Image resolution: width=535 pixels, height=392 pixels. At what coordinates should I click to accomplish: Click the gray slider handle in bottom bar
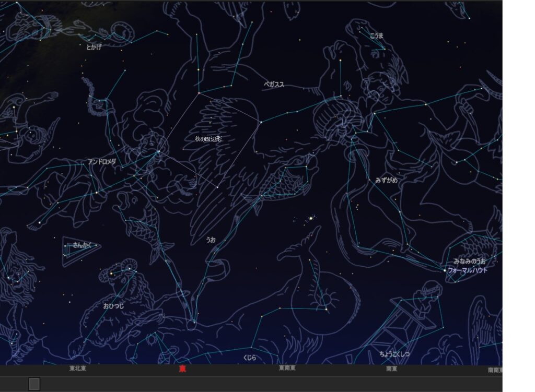34,384
